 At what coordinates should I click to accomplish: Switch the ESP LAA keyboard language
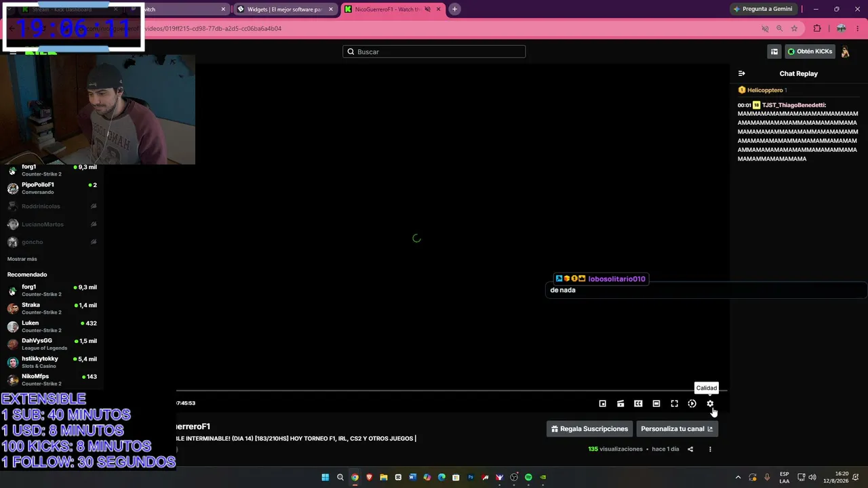tap(784, 477)
